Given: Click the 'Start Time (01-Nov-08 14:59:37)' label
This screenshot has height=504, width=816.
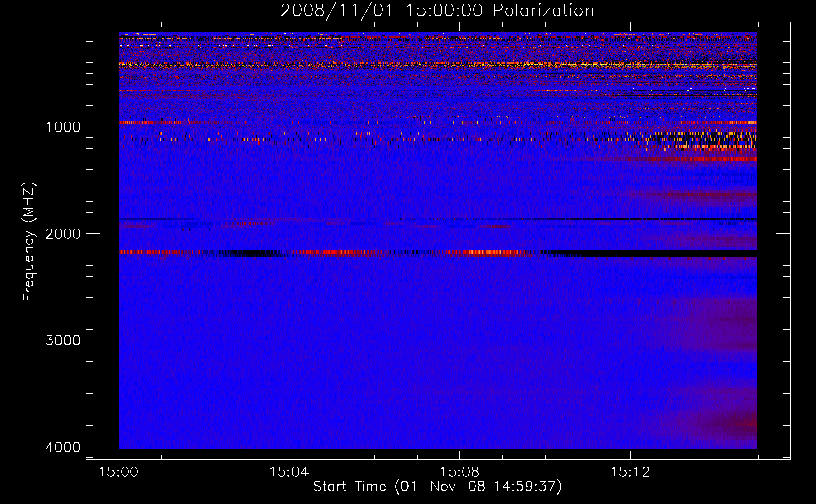Looking at the screenshot, I should 437,487.
